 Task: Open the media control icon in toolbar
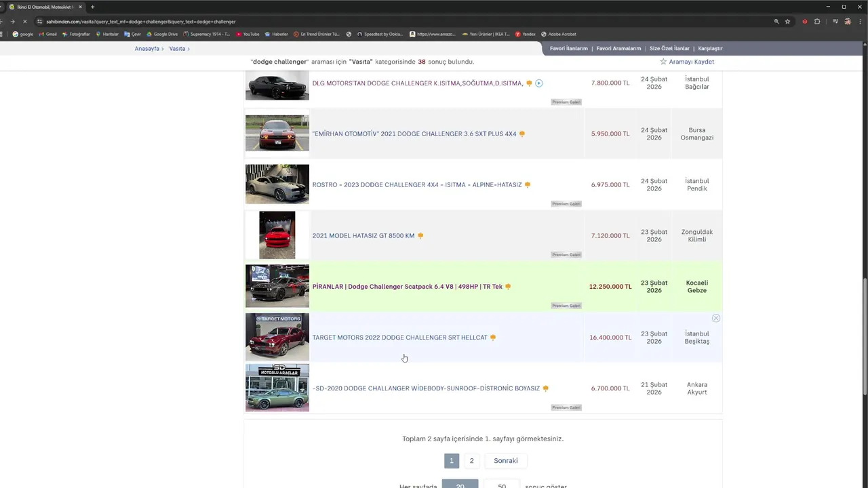pos(835,22)
